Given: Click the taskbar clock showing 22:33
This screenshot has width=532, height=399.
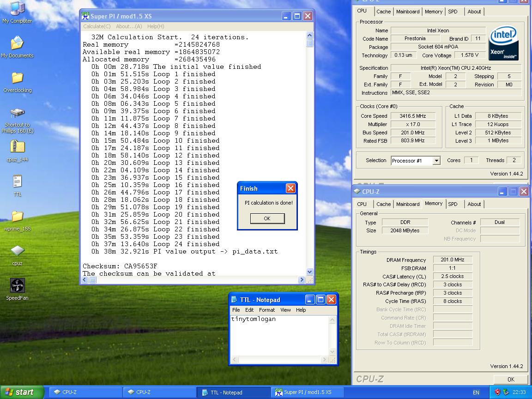Looking at the screenshot, I should (519, 392).
